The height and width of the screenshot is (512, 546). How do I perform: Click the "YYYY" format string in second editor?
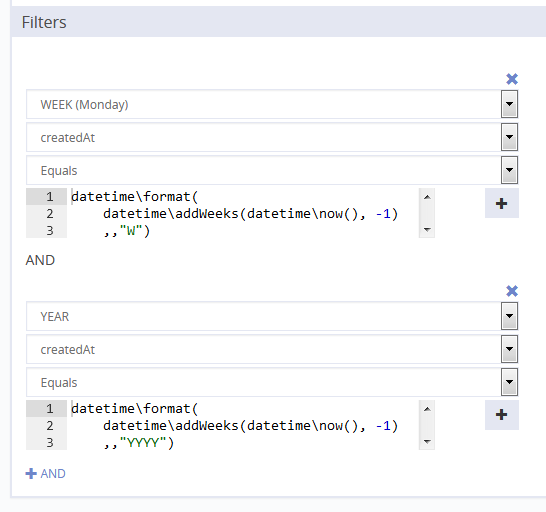143,443
